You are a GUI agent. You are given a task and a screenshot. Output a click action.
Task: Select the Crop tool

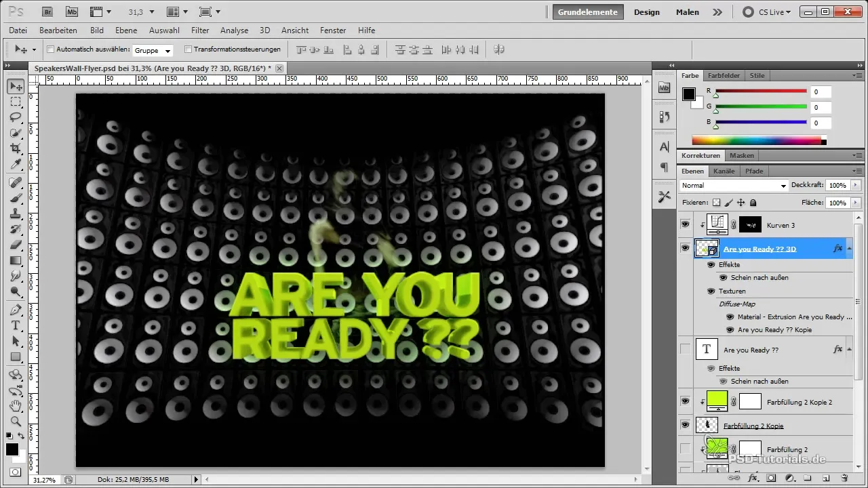16,148
